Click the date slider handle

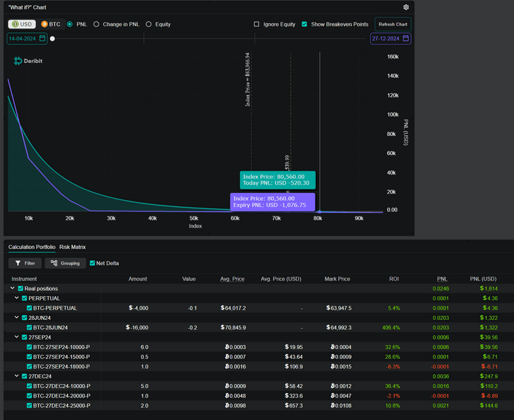click(53, 39)
